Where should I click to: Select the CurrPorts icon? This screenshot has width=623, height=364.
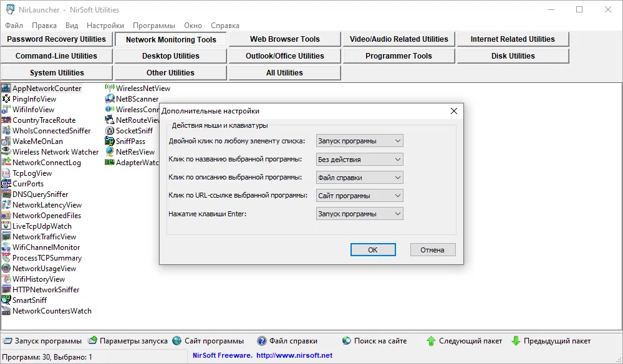coord(6,183)
